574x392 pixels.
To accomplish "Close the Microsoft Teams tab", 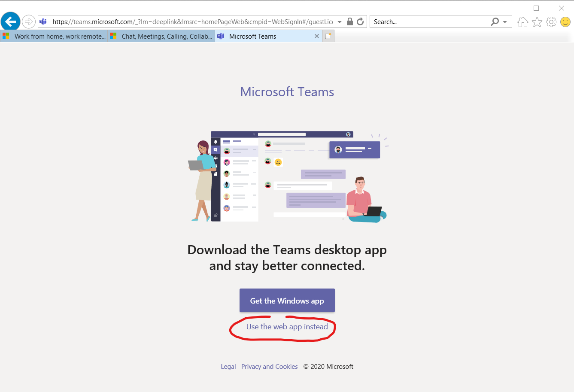I will coord(317,36).
